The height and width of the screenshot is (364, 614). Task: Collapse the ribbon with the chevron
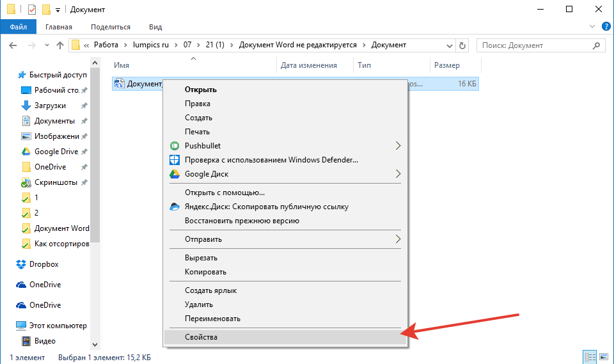tap(592, 27)
